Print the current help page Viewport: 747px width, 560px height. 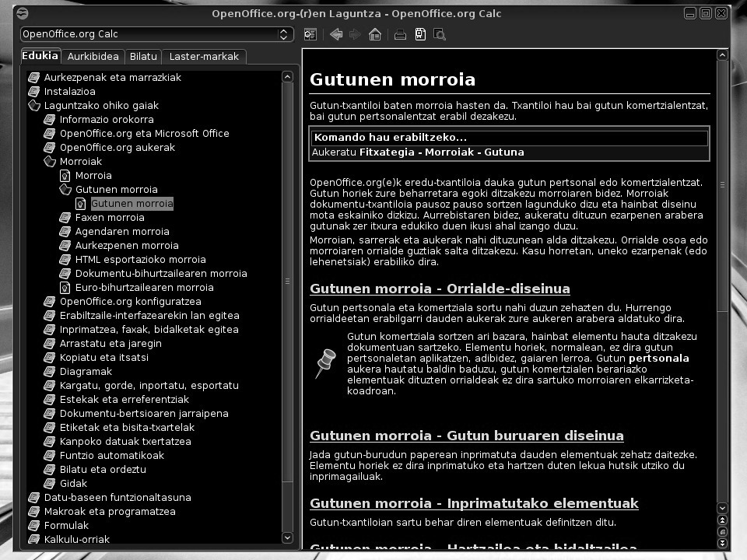(400, 34)
